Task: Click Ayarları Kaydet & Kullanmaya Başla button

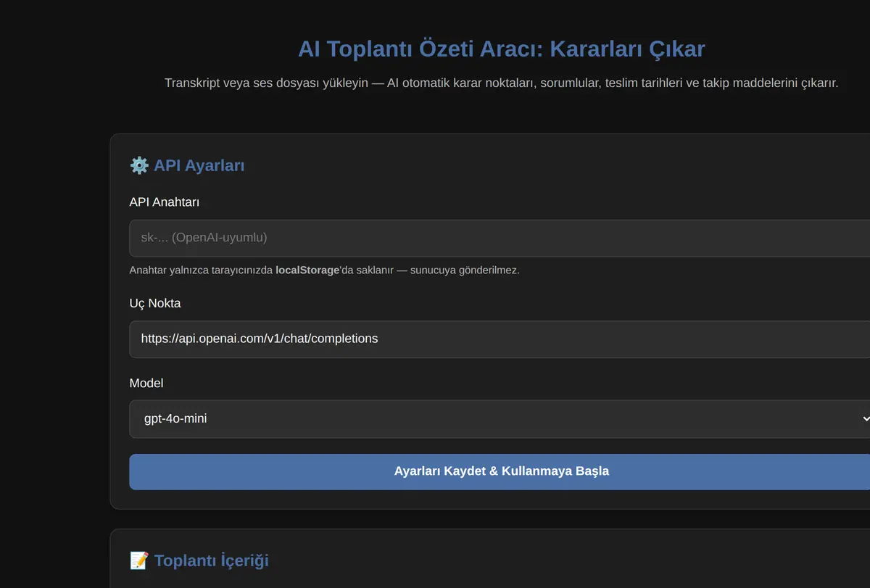Action: point(500,471)
